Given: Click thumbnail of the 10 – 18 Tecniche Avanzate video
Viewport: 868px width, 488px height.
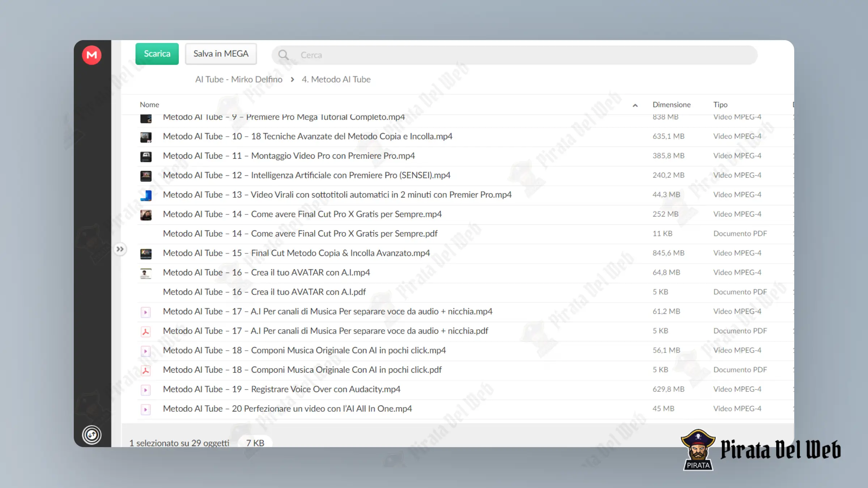Looking at the screenshot, I should (x=146, y=137).
